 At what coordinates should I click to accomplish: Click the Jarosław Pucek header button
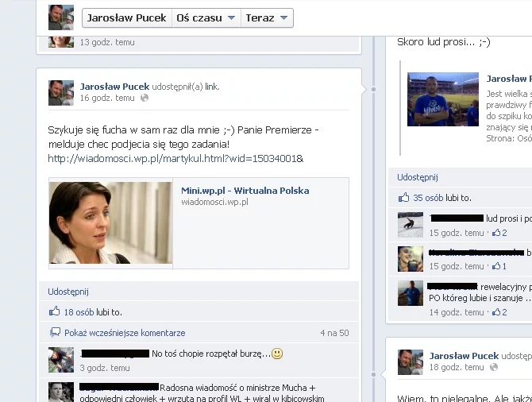[x=127, y=18]
